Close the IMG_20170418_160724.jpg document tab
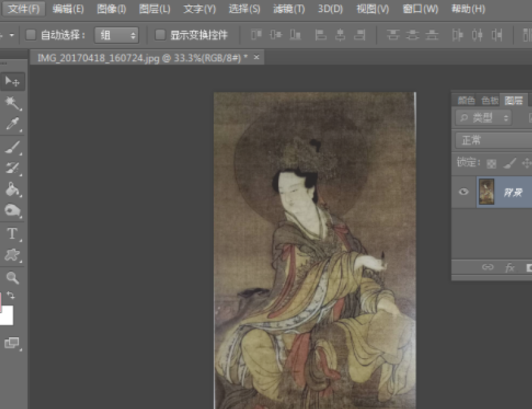532x409 pixels. click(x=257, y=58)
